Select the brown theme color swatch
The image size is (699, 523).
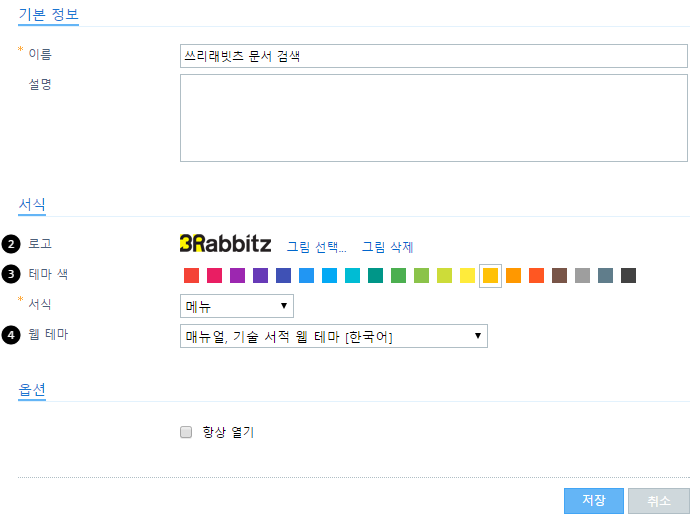point(559,276)
